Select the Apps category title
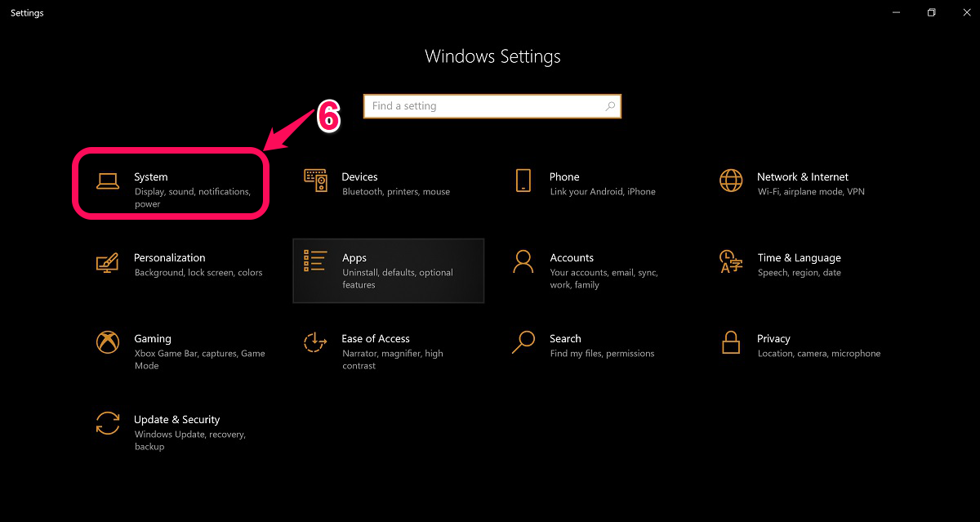980x522 pixels. [354, 257]
